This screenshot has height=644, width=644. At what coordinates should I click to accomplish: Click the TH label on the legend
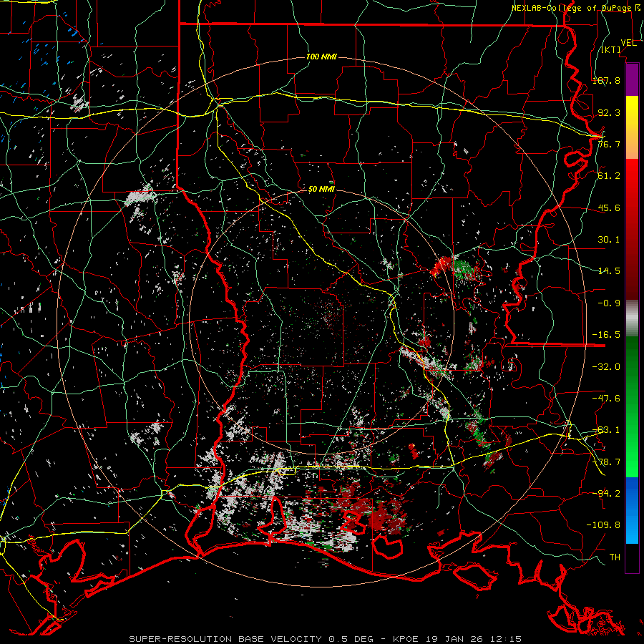point(615,557)
